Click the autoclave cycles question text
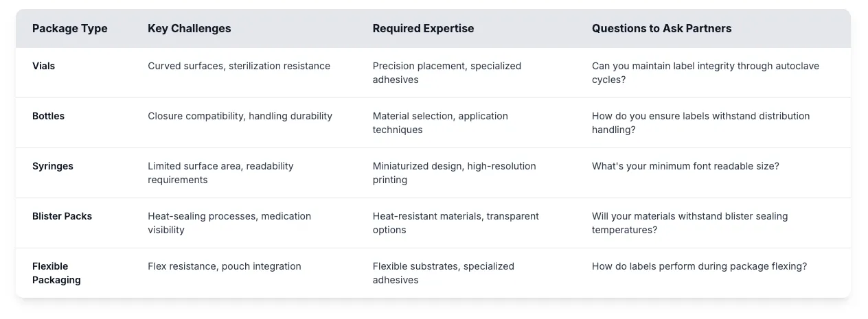This screenshot has height=319, width=868. (x=705, y=73)
